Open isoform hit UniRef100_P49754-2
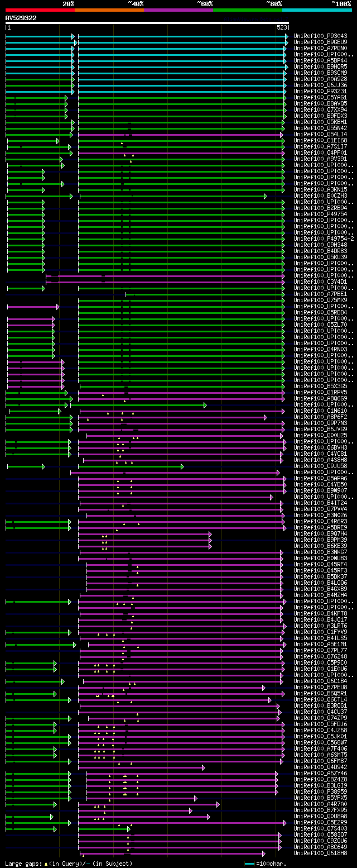 324,239
